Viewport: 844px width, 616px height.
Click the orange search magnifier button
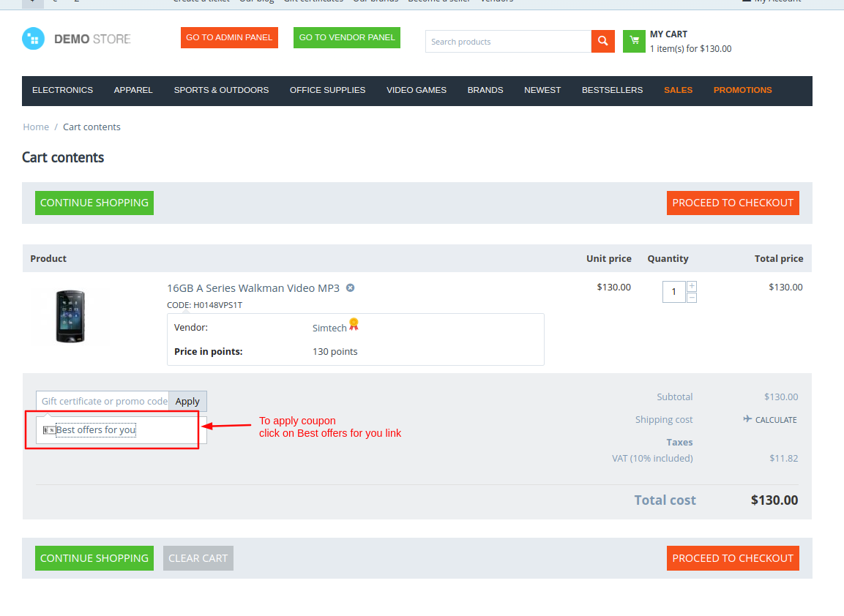coord(602,42)
